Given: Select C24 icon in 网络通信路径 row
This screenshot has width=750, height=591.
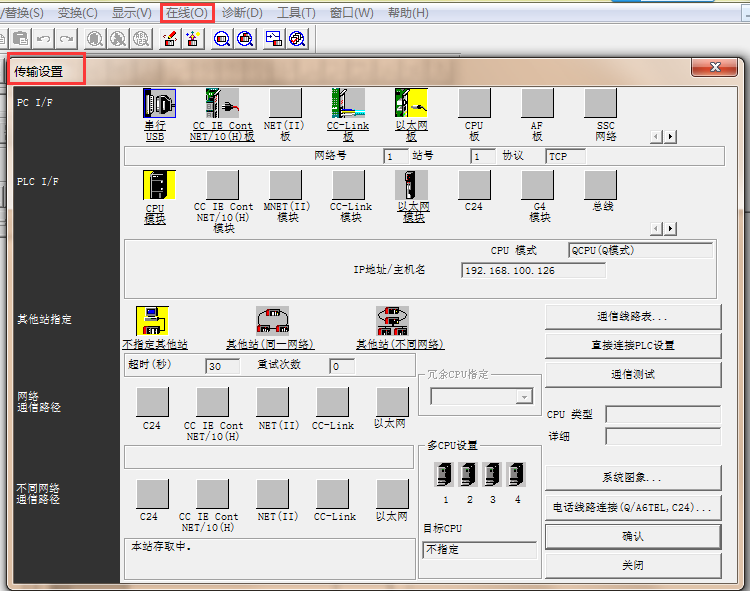Looking at the screenshot, I should (153, 402).
